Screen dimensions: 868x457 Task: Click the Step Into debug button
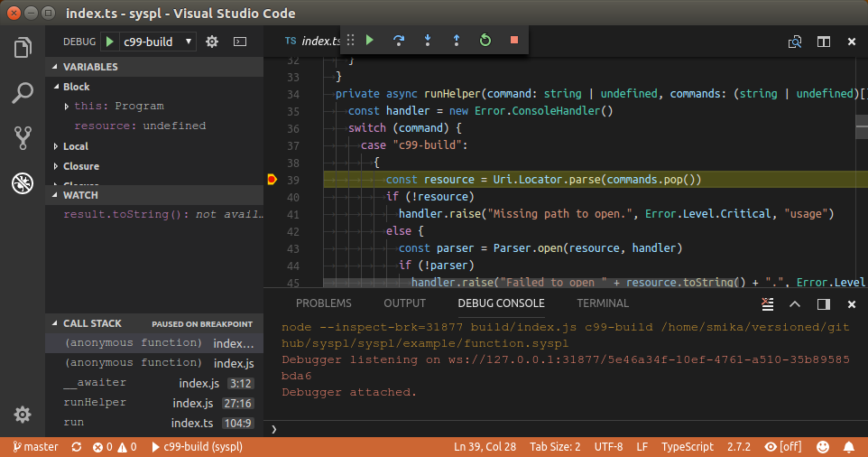point(427,41)
